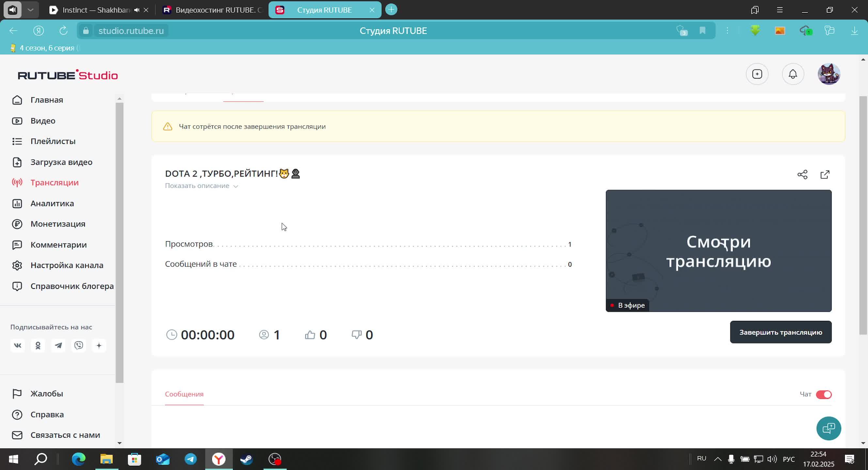Screen dimensions: 868x470
Task: Open browser menu hamburger icon
Action: coord(780,10)
